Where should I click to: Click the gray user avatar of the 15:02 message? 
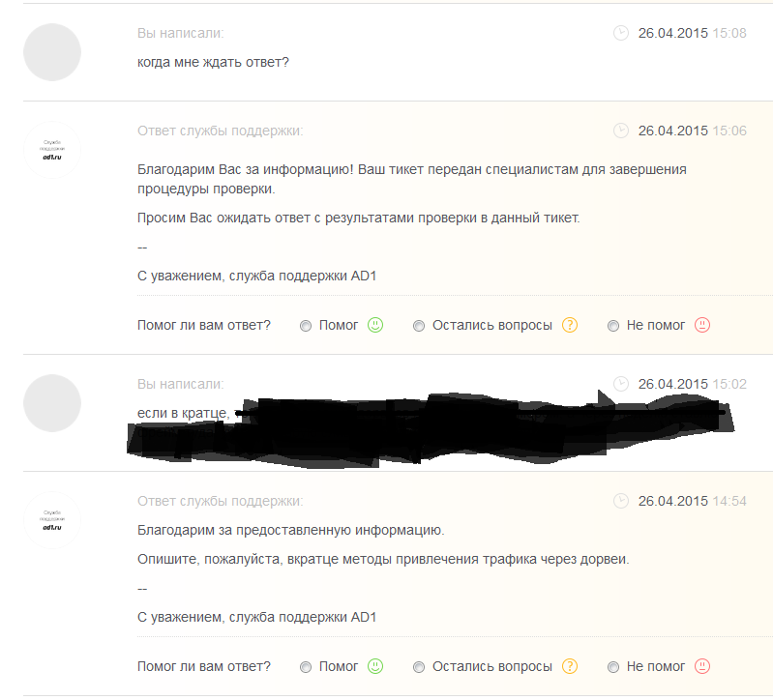pos(52,403)
